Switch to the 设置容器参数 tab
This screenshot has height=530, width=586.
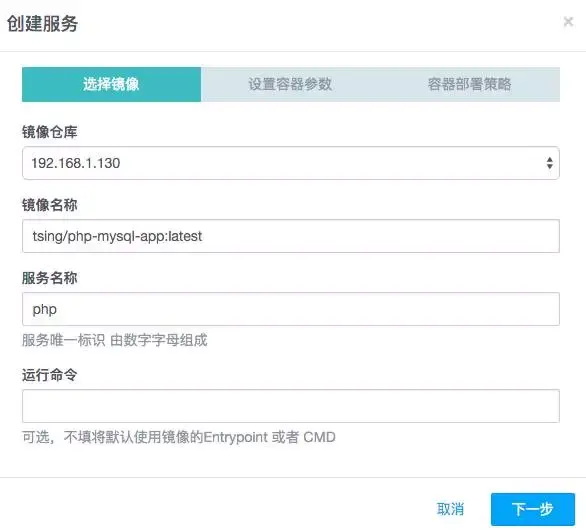[290, 84]
